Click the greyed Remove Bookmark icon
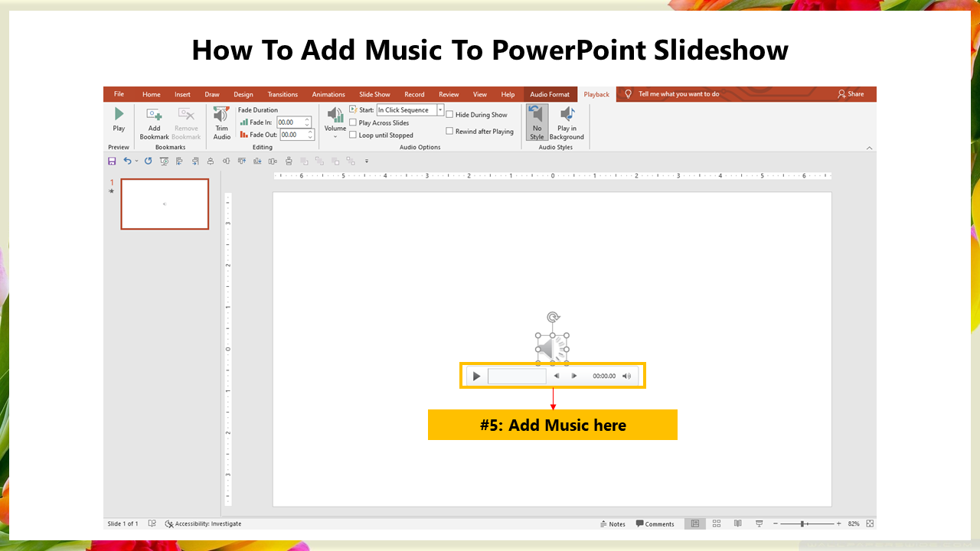The image size is (980, 551). click(186, 114)
